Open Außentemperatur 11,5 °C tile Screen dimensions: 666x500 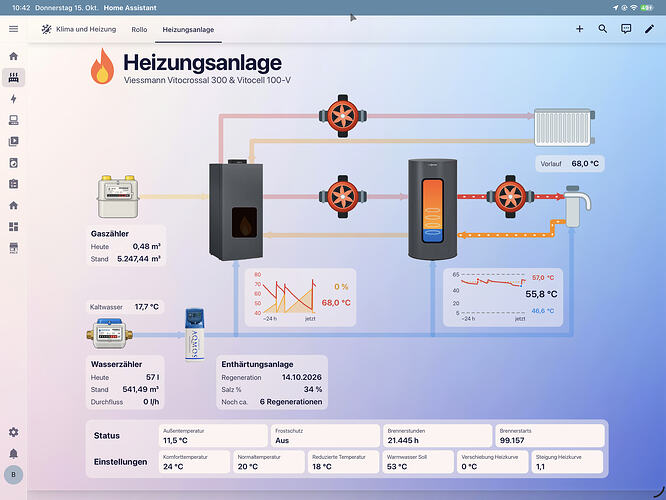pos(213,436)
